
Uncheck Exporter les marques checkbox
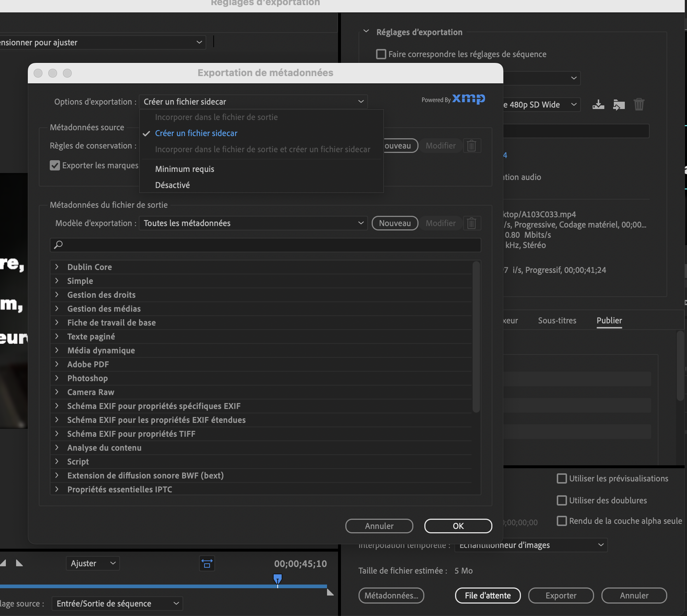[x=55, y=165]
